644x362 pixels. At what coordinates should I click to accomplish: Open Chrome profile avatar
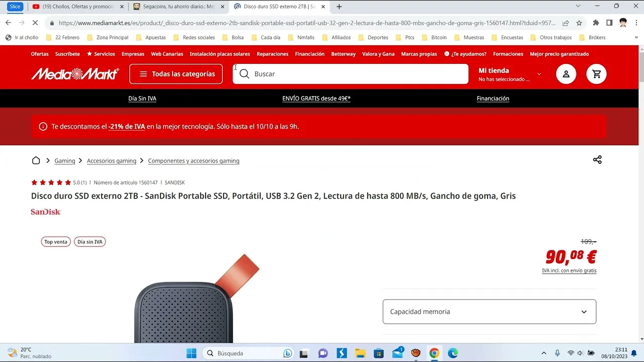click(x=623, y=23)
